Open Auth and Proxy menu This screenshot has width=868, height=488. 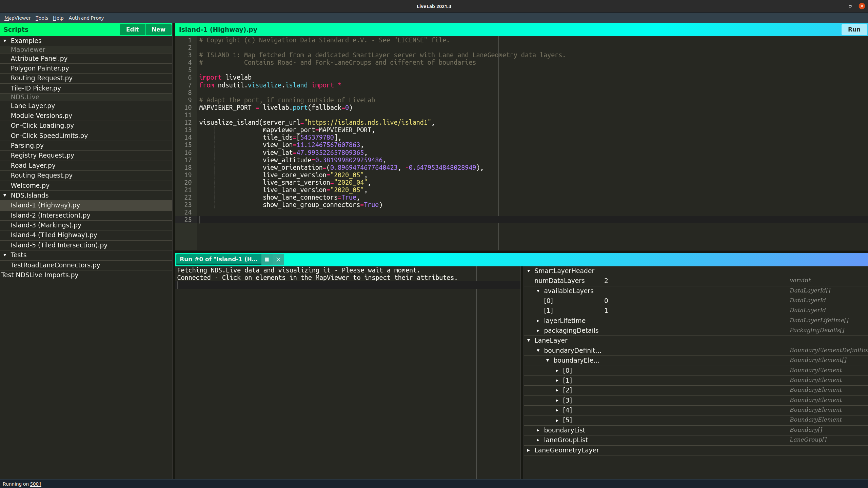click(86, 18)
